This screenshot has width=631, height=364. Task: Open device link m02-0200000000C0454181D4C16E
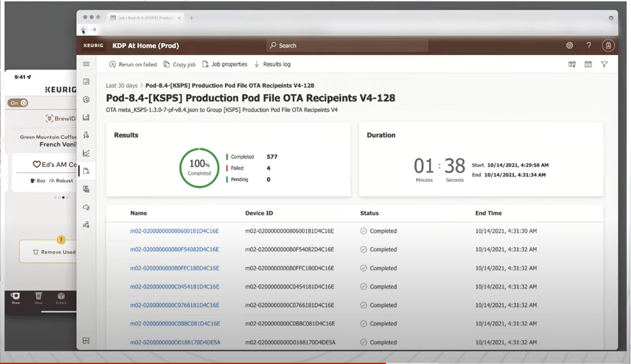(x=175, y=286)
